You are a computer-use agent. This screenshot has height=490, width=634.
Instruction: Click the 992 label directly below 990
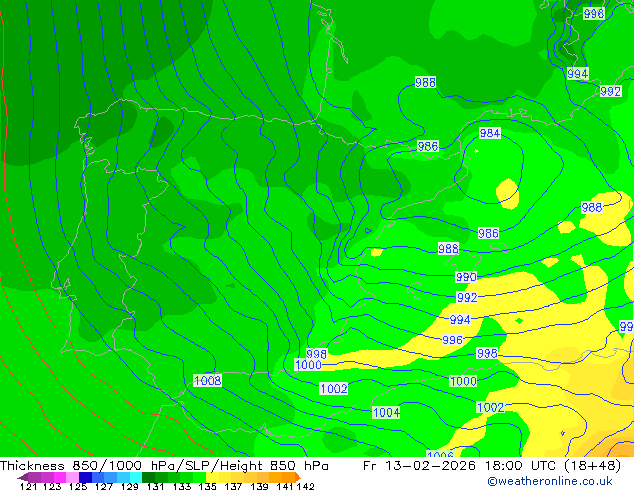tap(467, 298)
